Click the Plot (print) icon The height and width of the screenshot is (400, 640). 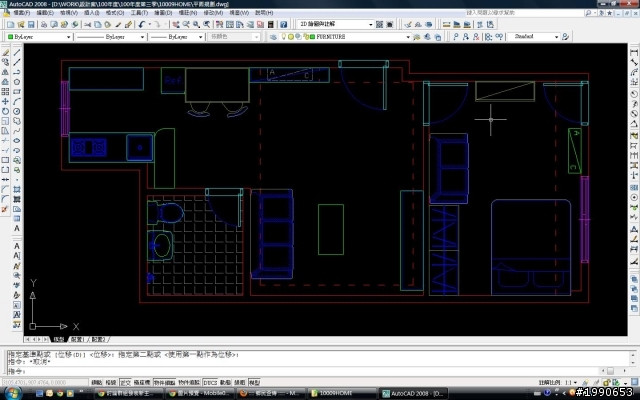[44, 24]
